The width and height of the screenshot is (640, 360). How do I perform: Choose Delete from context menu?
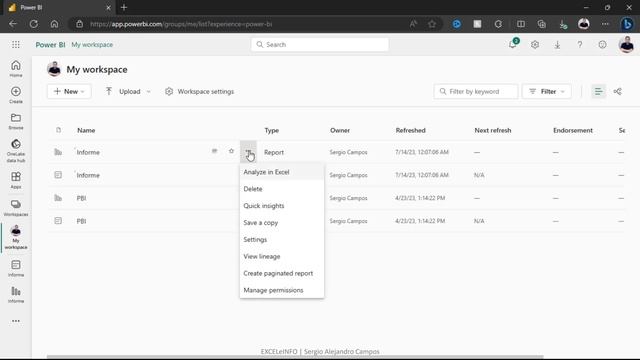coord(282,189)
